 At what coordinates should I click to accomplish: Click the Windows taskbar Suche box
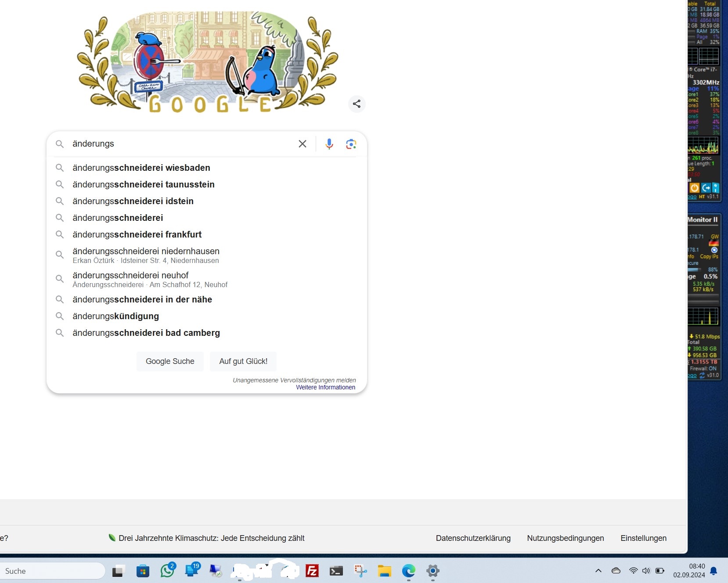point(52,571)
